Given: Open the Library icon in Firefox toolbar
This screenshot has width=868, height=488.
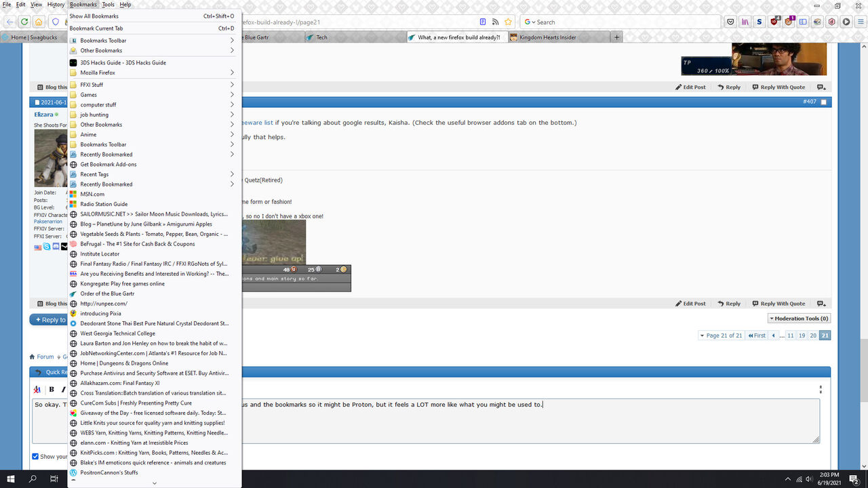Looking at the screenshot, I should click(x=745, y=22).
